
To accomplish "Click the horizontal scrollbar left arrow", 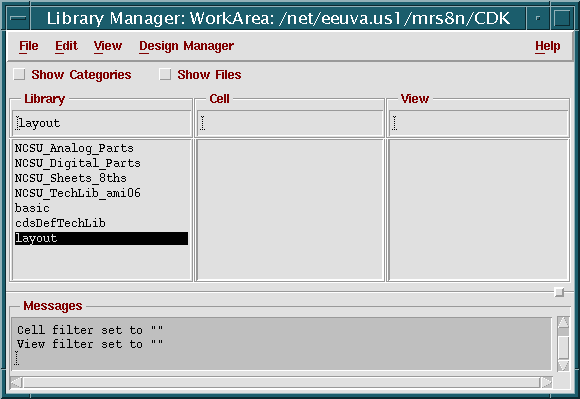I will point(17,382).
